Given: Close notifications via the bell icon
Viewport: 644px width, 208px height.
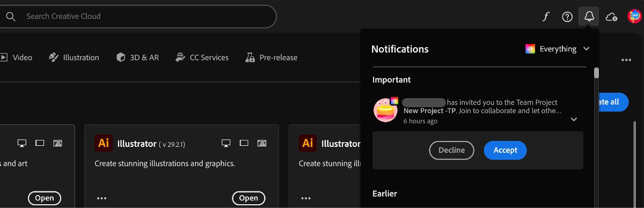Looking at the screenshot, I should coord(589,17).
